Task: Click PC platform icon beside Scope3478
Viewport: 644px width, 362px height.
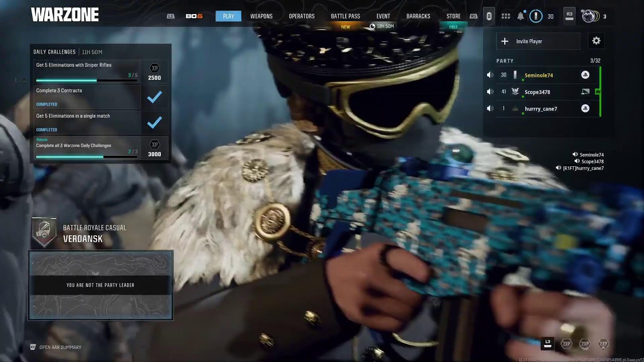Action: [585, 92]
